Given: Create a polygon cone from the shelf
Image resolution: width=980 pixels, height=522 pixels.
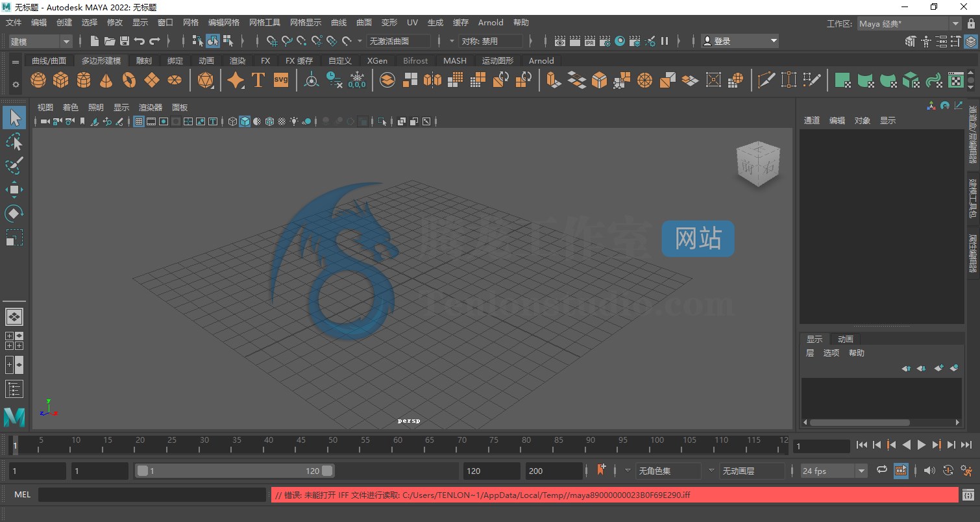Looking at the screenshot, I should click(x=106, y=80).
